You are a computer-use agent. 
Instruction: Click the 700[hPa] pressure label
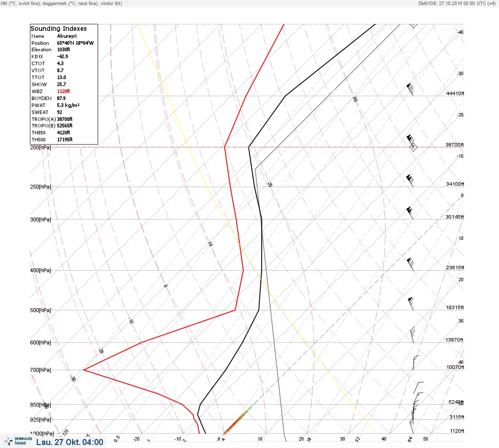pos(40,370)
